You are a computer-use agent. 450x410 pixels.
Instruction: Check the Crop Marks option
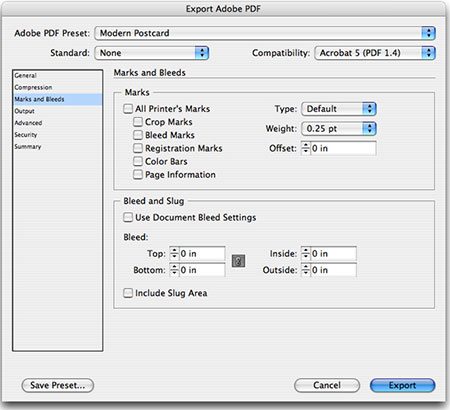pyautogui.click(x=138, y=122)
